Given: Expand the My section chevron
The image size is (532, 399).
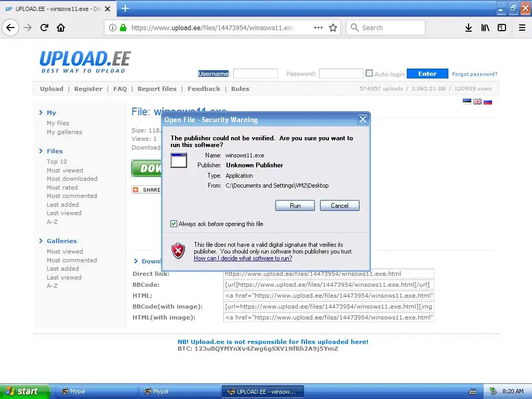Looking at the screenshot, I should pyautogui.click(x=41, y=112).
